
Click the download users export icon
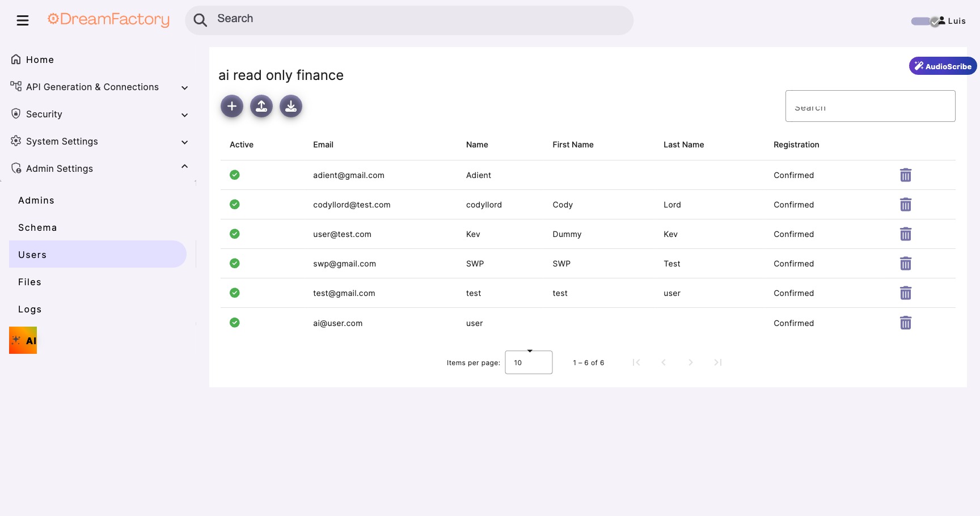tap(291, 106)
